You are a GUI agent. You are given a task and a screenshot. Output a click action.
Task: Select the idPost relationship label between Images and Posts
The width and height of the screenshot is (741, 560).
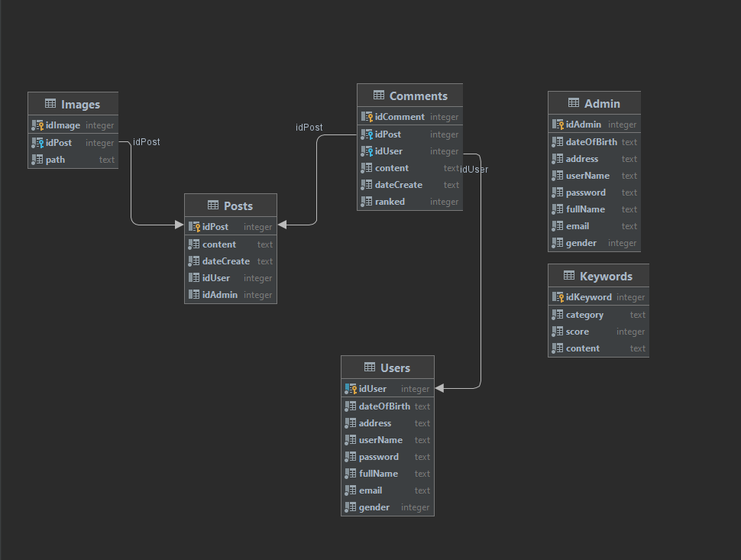tap(147, 141)
